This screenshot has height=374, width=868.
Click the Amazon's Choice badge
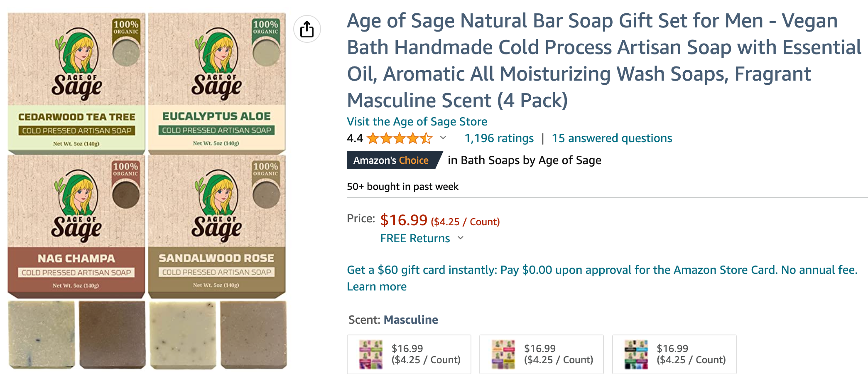point(391,160)
